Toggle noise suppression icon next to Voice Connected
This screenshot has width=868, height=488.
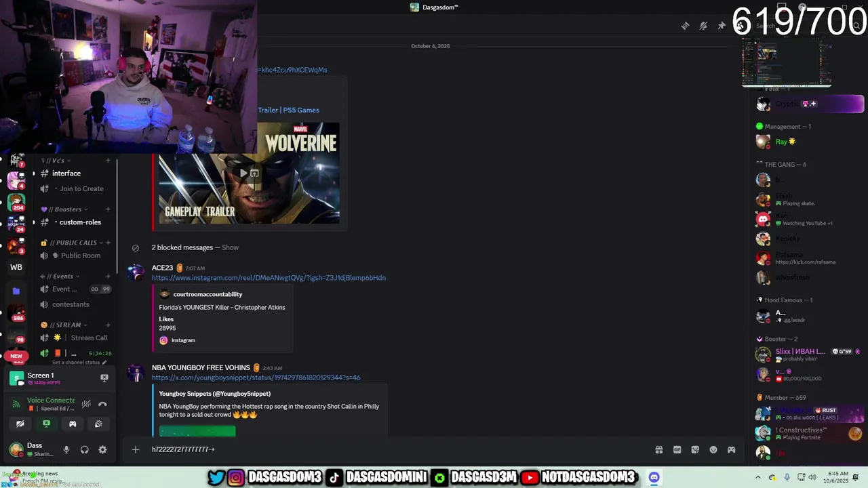pos(86,404)
